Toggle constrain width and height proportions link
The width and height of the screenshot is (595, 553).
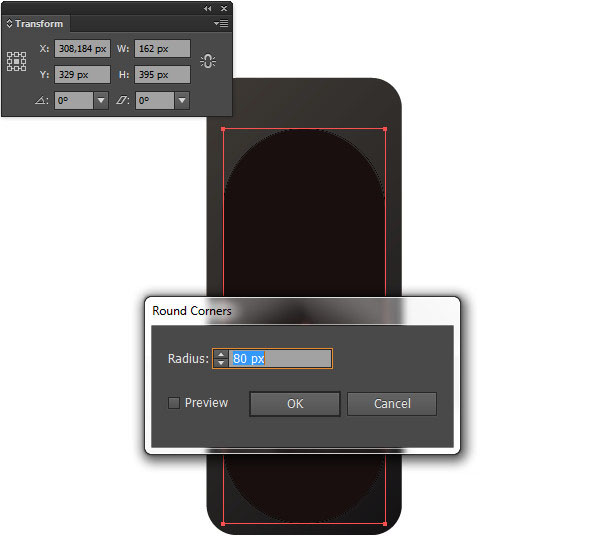(208, 61)
